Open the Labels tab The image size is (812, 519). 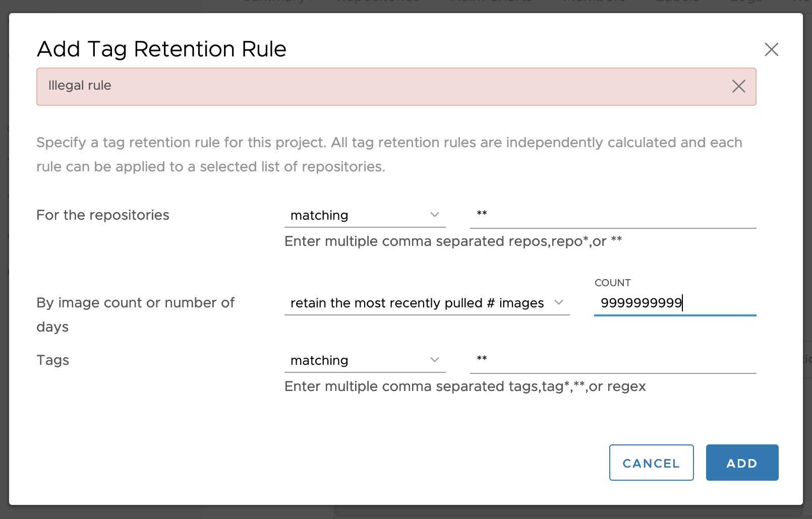click(678, 2)
